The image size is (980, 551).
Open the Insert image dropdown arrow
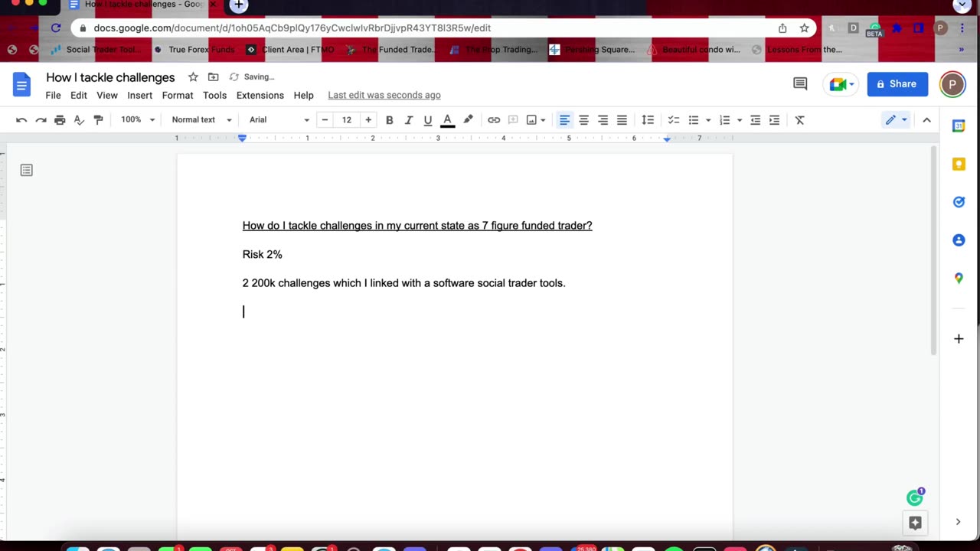[x=543, y=120]
